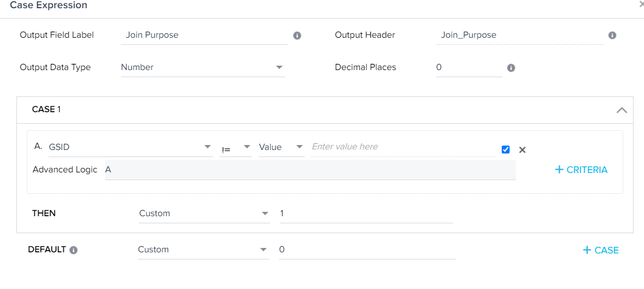Click info icon beside Output Field Label
The width and height of the screenshot is (644, 289).
pyautogui.click(x=297, y=36)
